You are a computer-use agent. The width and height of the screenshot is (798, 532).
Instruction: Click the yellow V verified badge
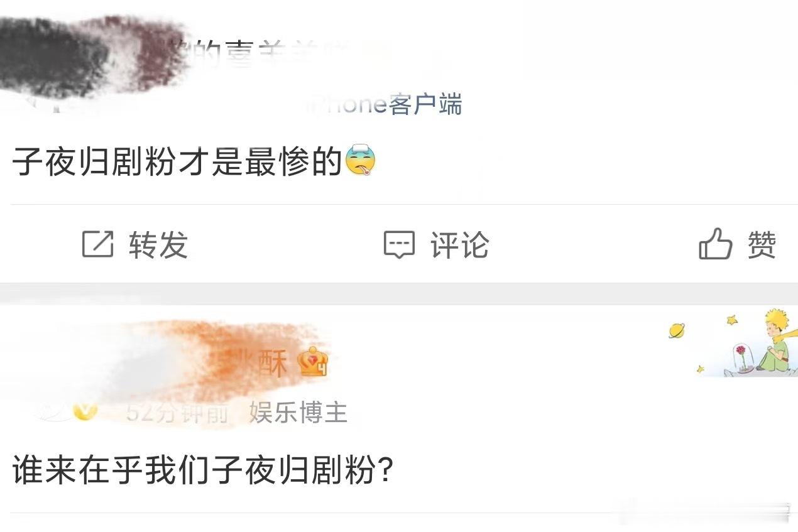82,411
